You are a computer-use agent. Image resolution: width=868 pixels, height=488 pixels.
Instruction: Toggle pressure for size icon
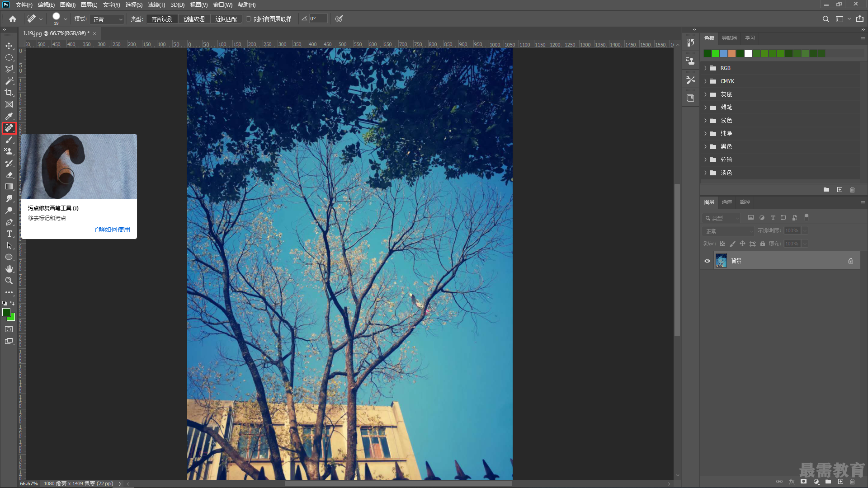(x=339, y=19)
